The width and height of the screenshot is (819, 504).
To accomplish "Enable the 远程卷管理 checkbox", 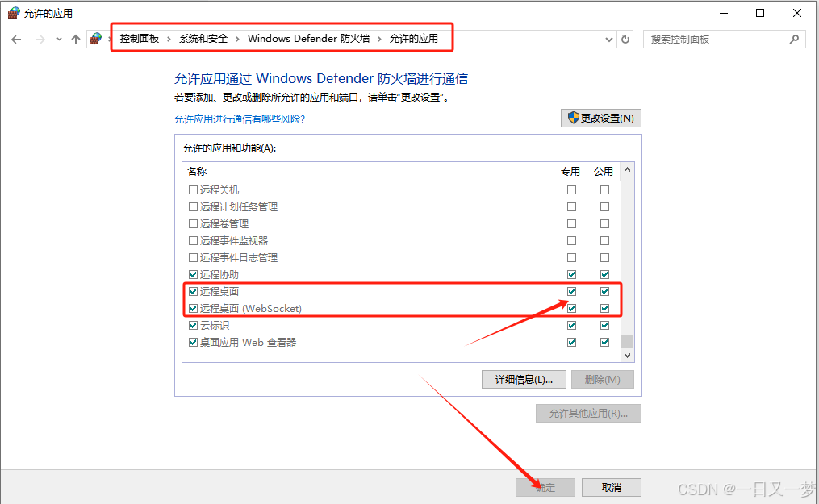I will pyautogui.click(x=194, y=224).
